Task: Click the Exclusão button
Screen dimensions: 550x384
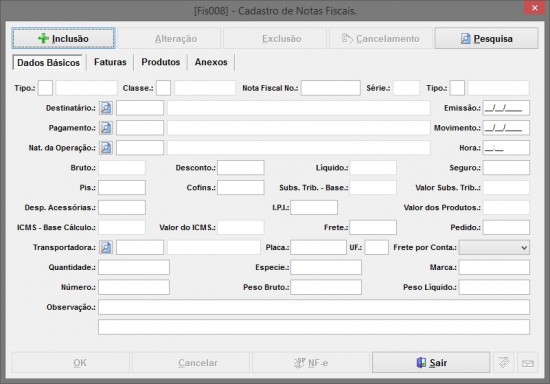Action: (275, 38)
